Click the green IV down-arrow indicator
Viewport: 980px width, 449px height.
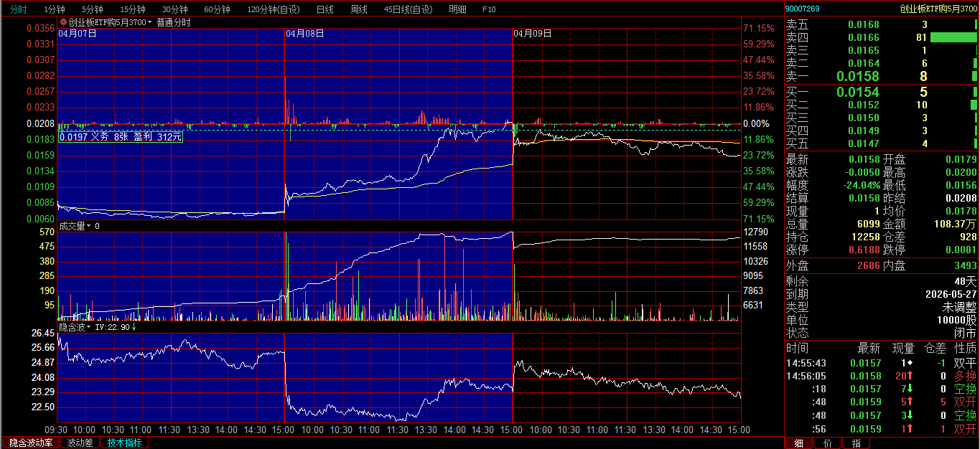[x=134, y=327]
